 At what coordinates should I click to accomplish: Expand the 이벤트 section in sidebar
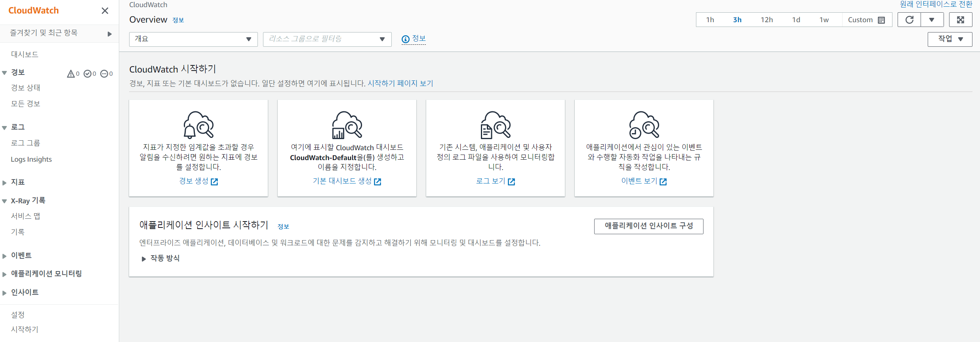[x=4, y=256]
